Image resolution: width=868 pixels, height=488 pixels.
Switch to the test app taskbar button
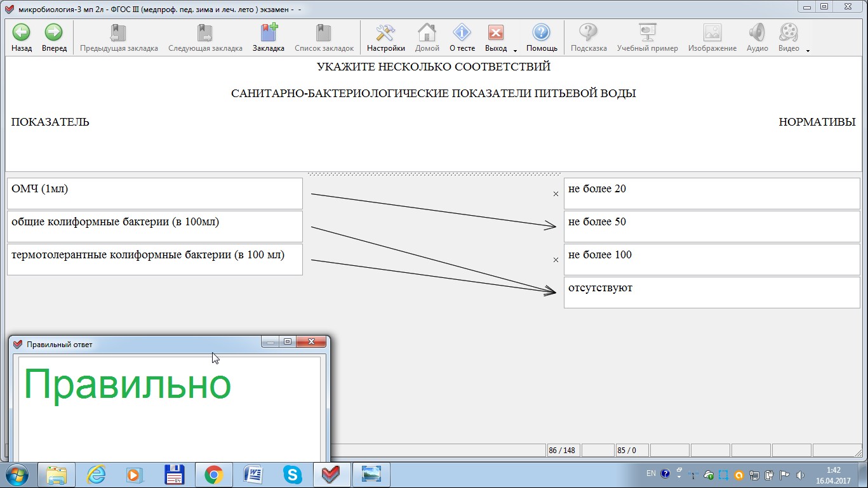pyautogui.click(x=331, y=475)
